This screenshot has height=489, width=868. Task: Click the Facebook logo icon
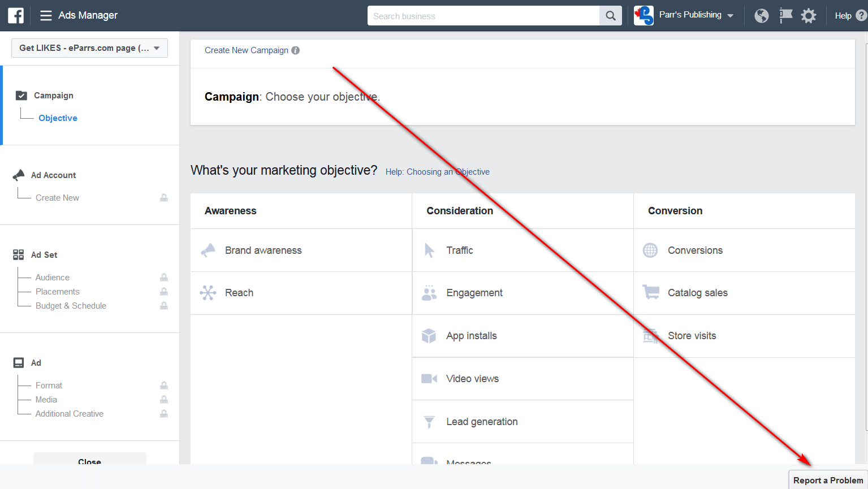pyautogui.click(x=16, y=15)
